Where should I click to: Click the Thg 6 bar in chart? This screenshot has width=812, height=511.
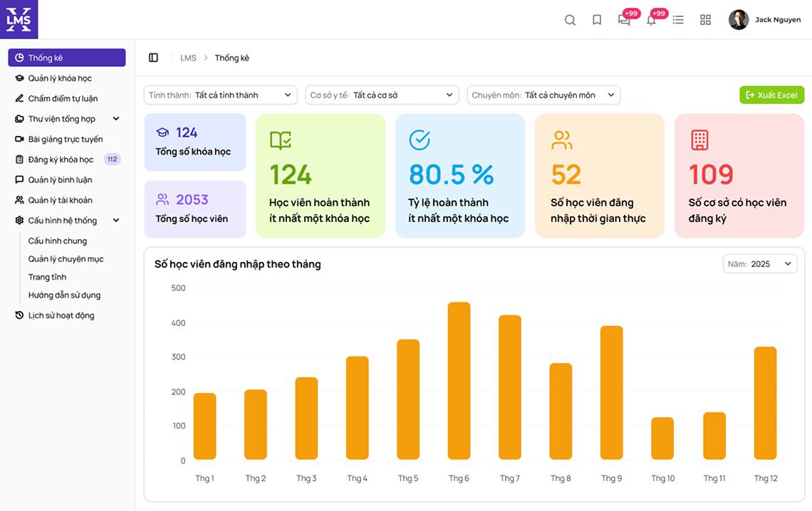459,381
